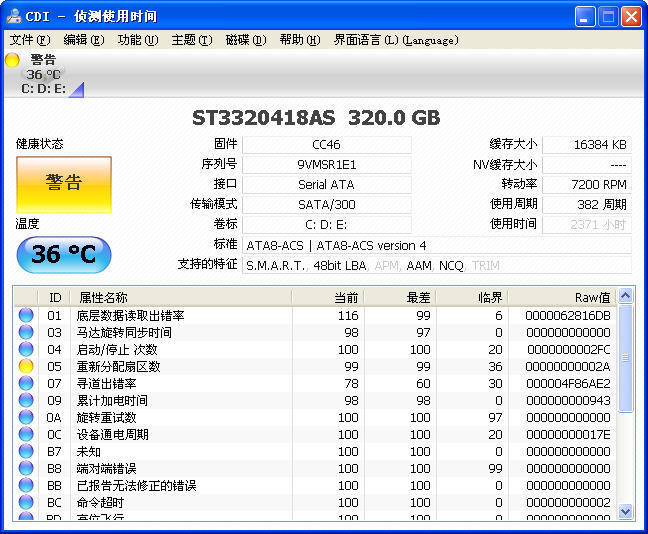Open the 功能(U) menu
648x534 pixels.
(x=137, y=40)
